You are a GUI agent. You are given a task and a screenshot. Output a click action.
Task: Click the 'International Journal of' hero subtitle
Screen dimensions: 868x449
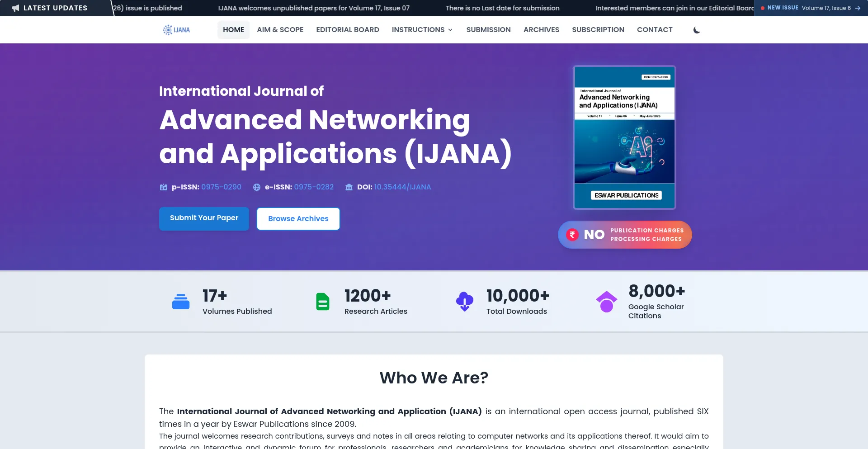(241, 91)
